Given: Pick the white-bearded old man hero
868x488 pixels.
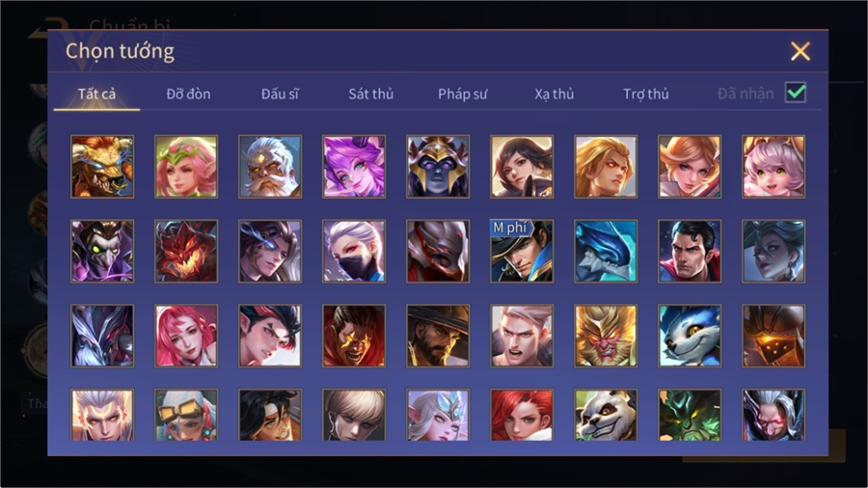Looking at the screenshot, I should [x=270, y=167].
